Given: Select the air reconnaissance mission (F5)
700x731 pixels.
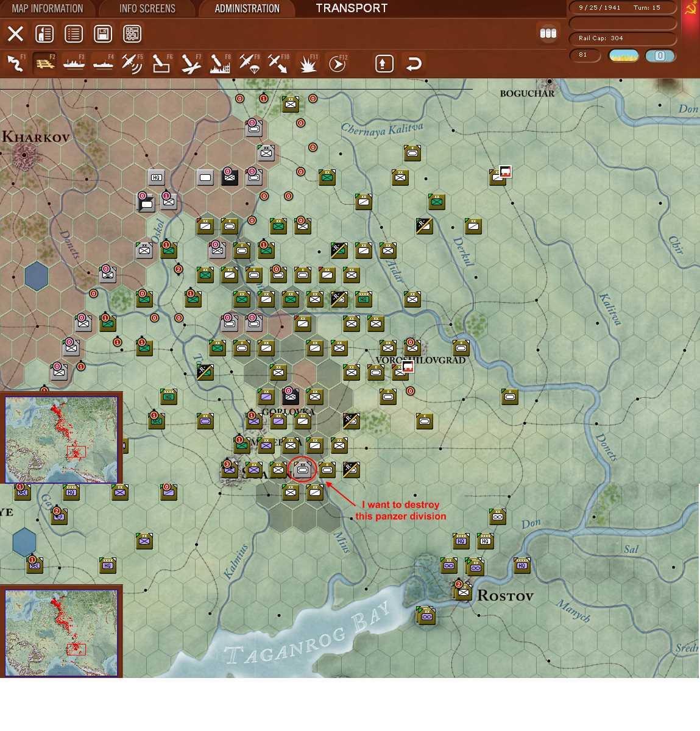Looking at the screenshot, I should coord(132,63).
